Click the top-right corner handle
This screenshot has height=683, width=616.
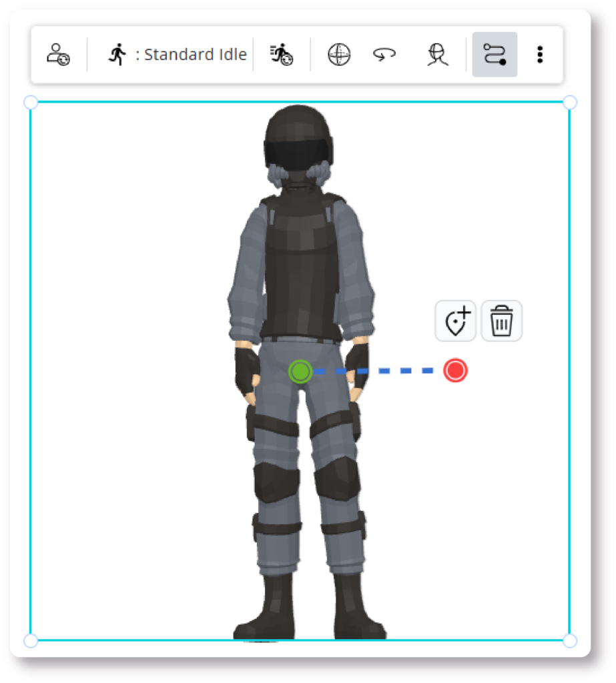coord(569,101)
